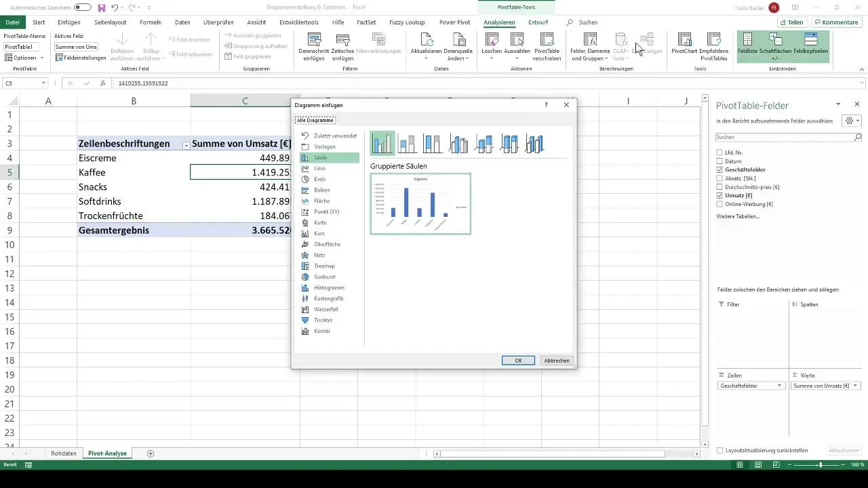
Task: Select the Sunburst chart type
Action: 330,277
